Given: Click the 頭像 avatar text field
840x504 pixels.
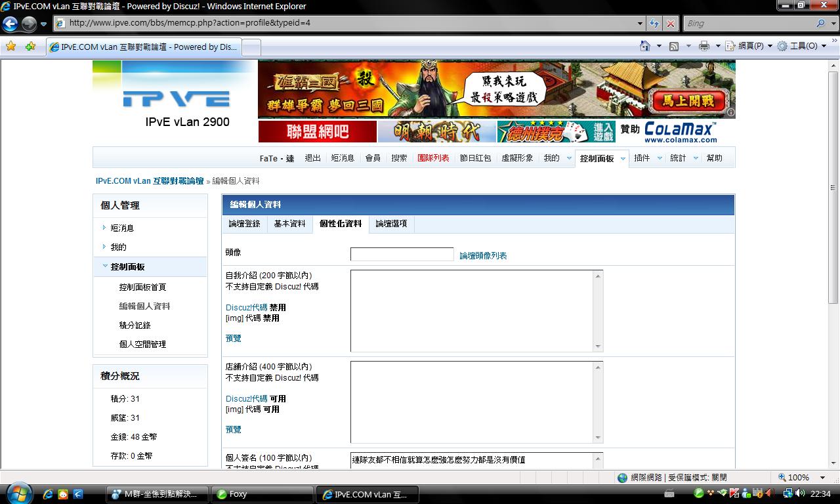Looking at the screenshot, I should [402, 255].
